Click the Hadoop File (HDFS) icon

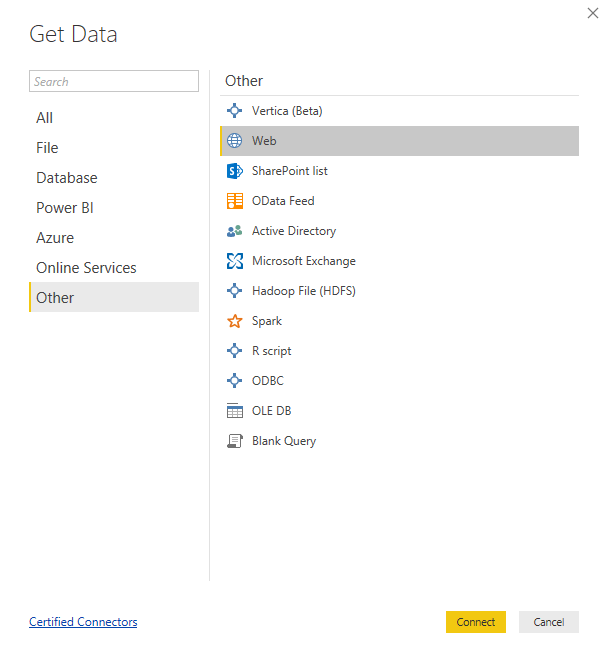pos(234,291)
